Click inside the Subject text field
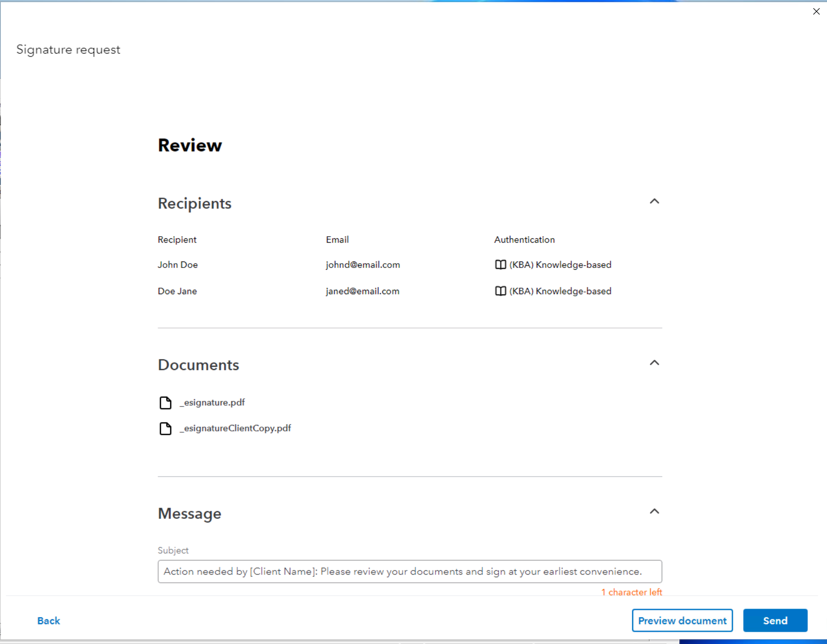Screen dimensions: 827x644 (x=409, y=572)
